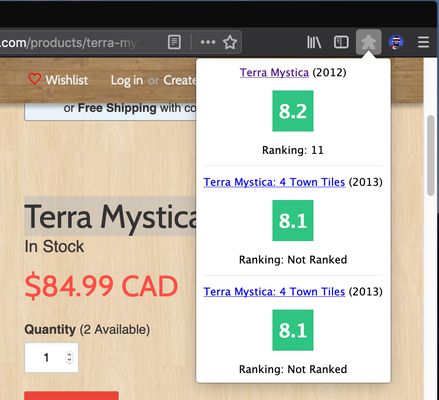Open second Terra Mystica: 4 Town Tiles link
Screen dimensions: 439x400
pyautogui.click(x=274, y=292)
